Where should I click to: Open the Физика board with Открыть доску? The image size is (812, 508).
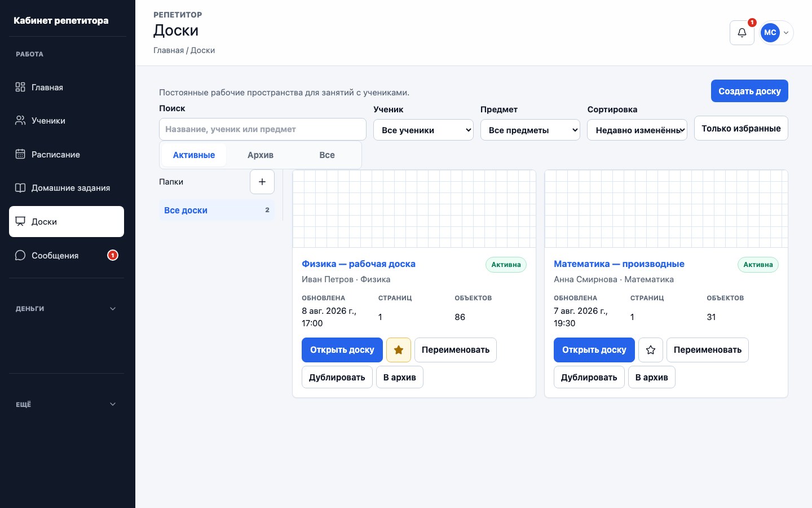[342, 350]
